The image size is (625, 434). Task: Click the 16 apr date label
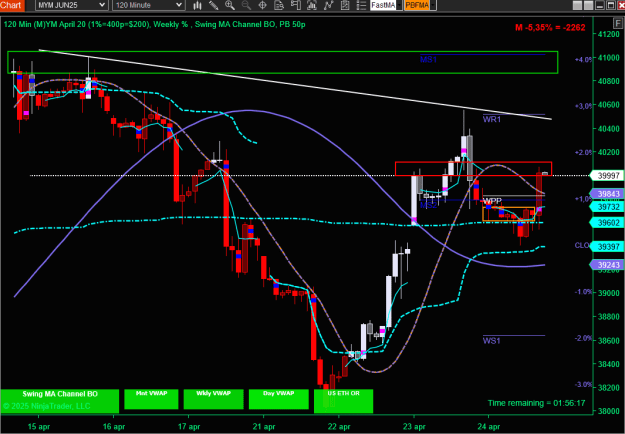coord(114,426)
